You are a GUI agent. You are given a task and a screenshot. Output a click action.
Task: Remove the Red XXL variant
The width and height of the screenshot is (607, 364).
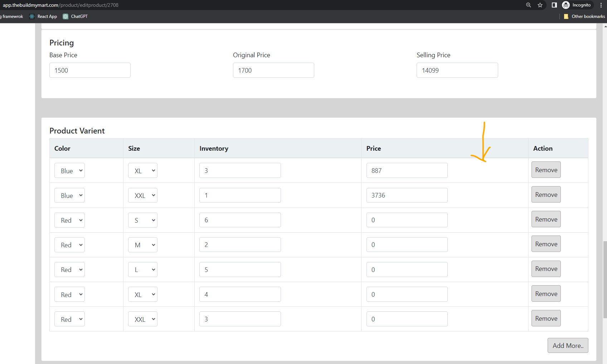[x=546, y=318]
